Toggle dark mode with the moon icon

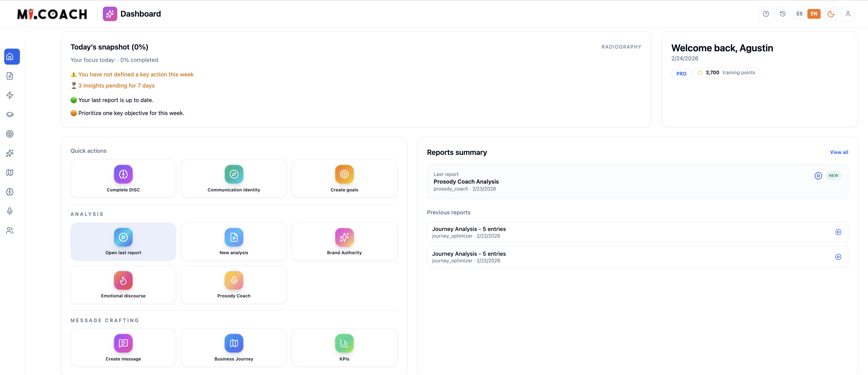pyautogui.click(x=831, y=14)
